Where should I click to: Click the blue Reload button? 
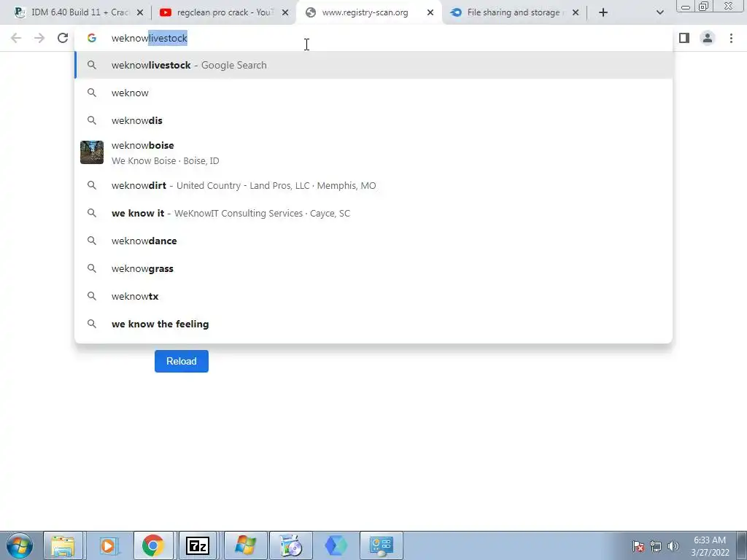pos(182,362)
